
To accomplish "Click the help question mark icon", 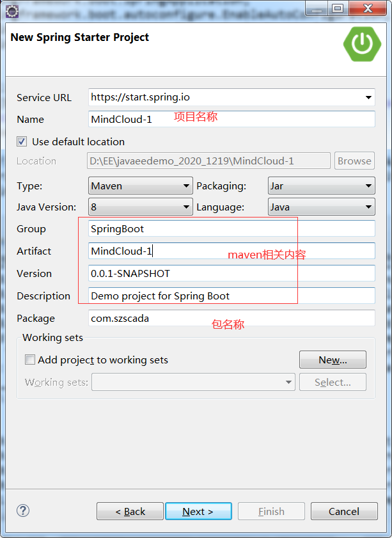I will [x=23, y=510].
